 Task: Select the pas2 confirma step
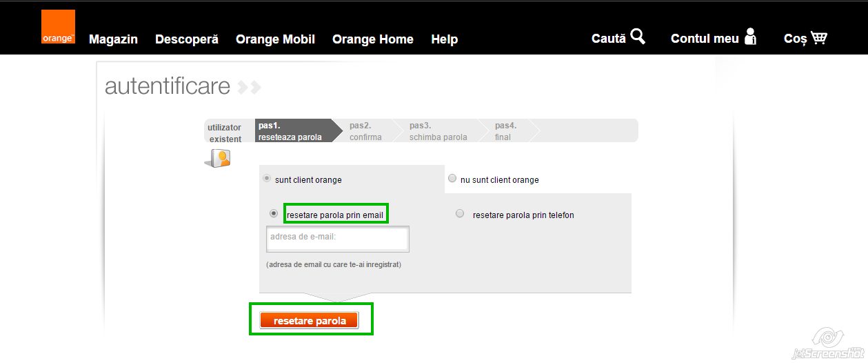369,130
